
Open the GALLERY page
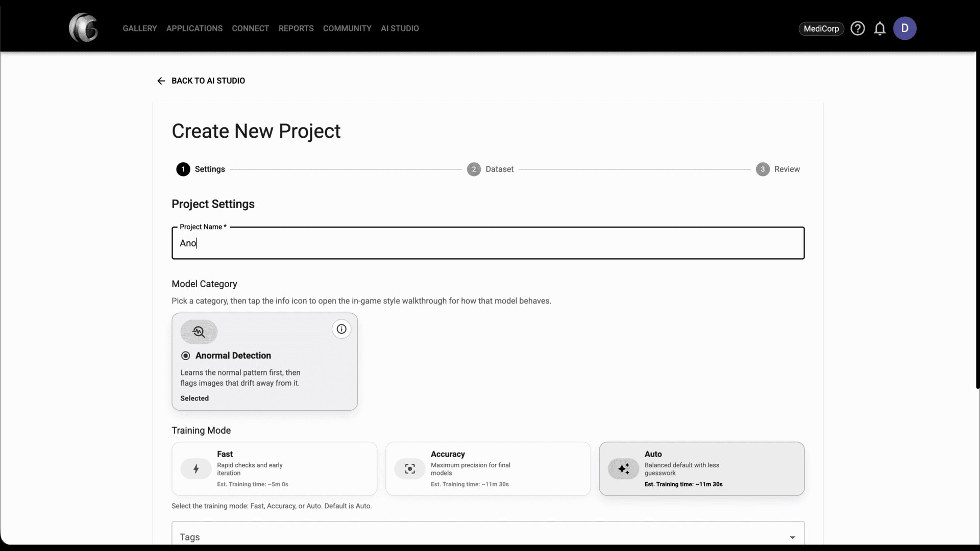pos(140,28)
